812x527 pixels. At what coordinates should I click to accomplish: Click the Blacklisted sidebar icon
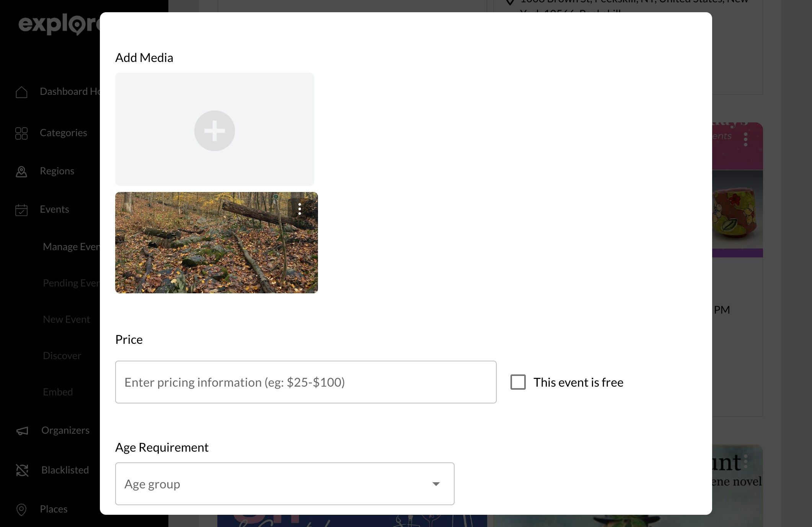tap(22, 470)
